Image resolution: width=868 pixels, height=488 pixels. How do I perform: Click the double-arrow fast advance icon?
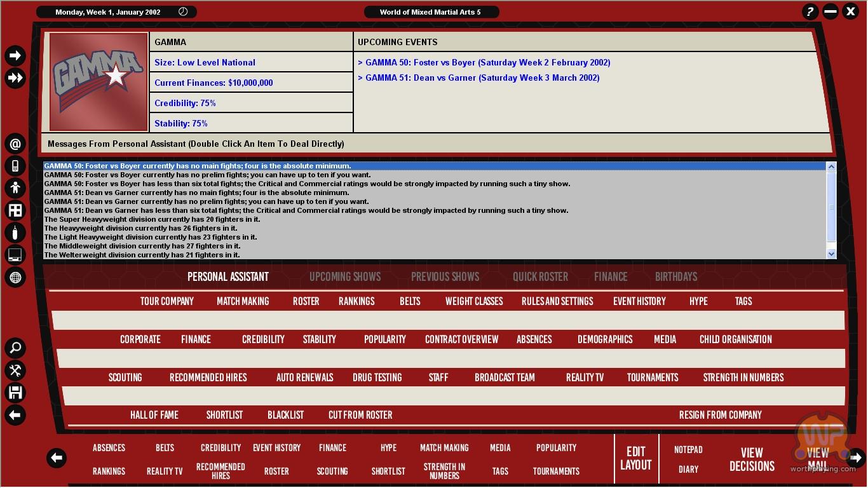(x=15, y=78)
